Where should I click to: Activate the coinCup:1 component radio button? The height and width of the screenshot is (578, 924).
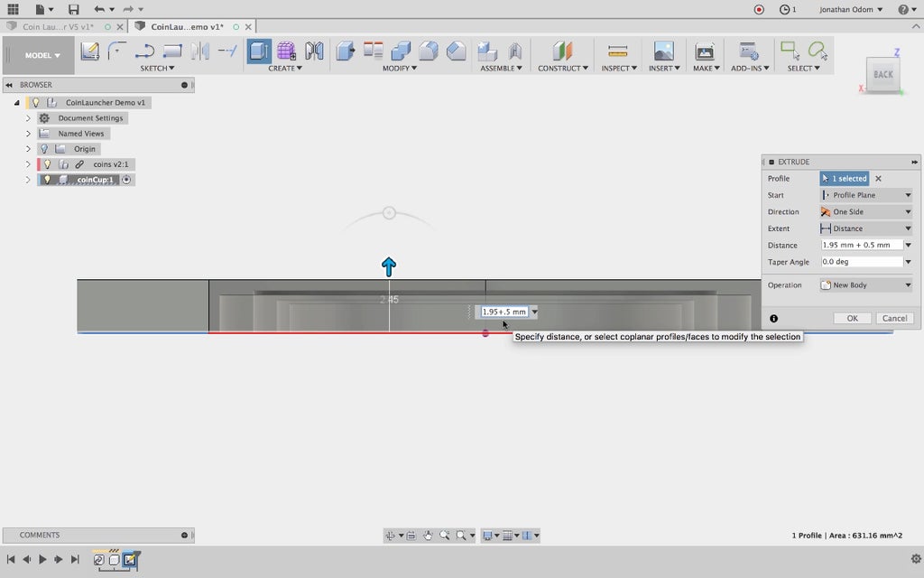click(126, 180)
